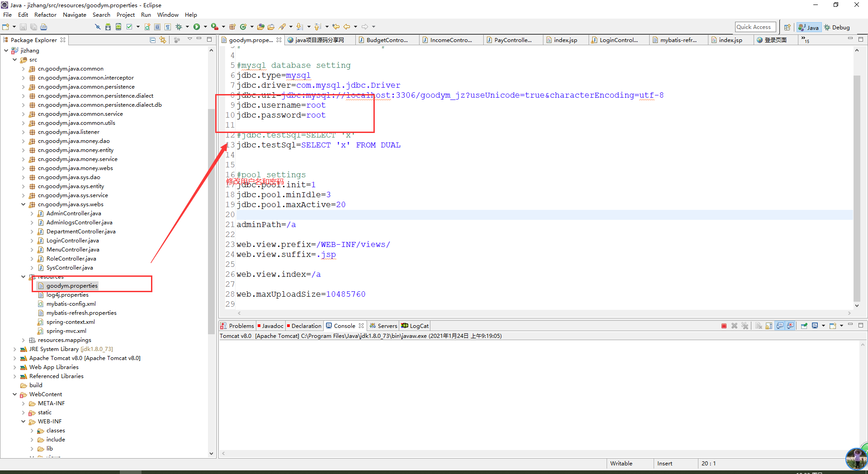Click the Last Edit Location icon

click(336, 27)
